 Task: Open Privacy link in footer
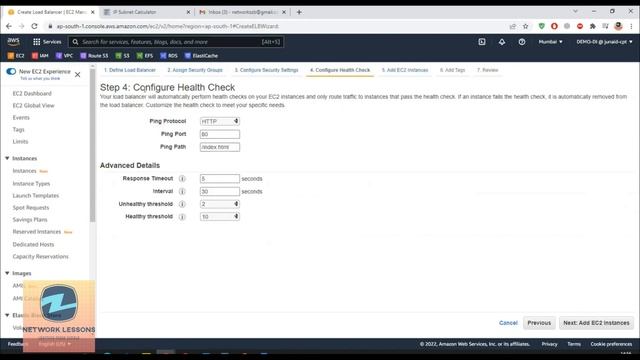[x=549, y=344]
